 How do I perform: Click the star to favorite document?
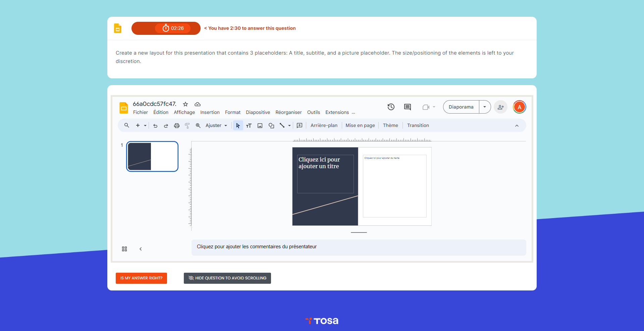pos(185,104)
